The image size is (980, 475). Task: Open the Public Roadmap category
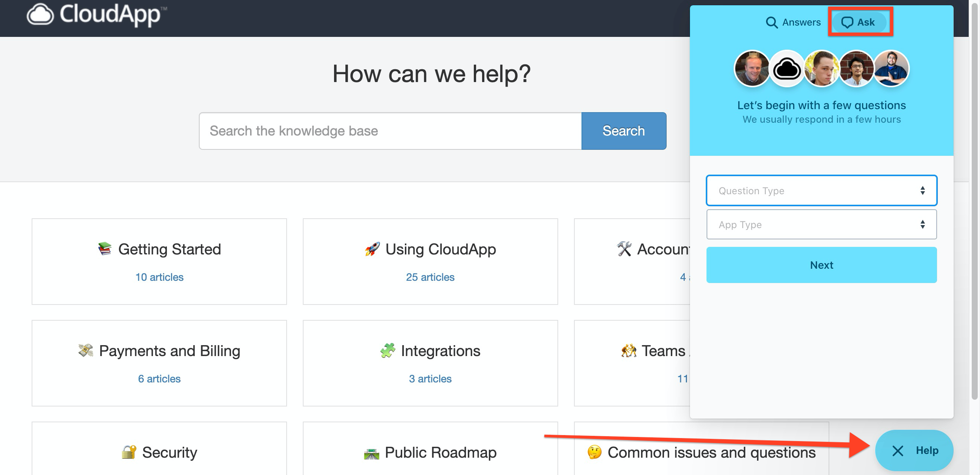pos(440,452)
